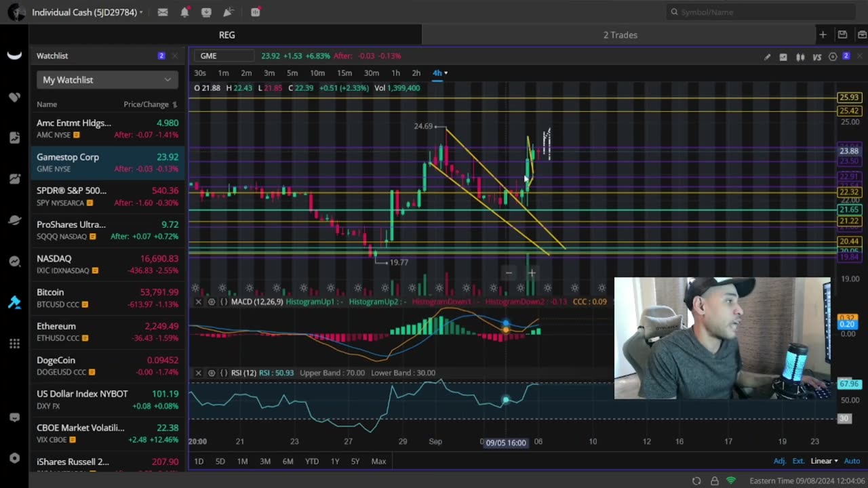
Task: Expand the 4h timeframe dropdown arrow
Action: point(446,73)
